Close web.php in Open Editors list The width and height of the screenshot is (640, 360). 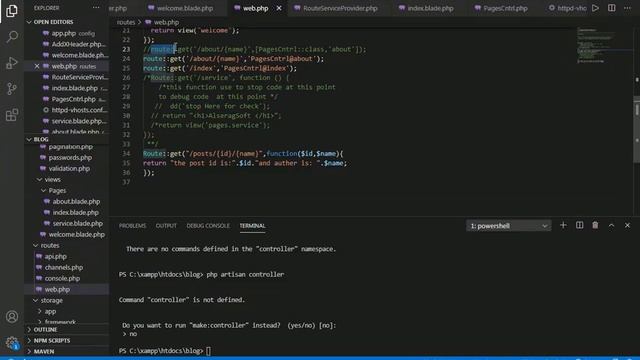(37, 66)
